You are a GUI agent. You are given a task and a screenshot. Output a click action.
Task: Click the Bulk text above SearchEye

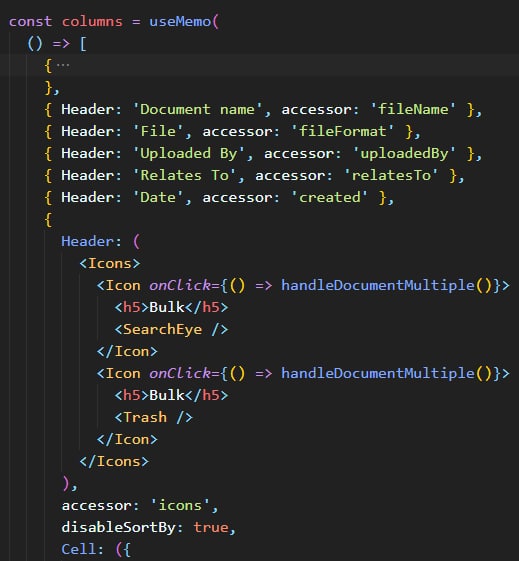167,307
